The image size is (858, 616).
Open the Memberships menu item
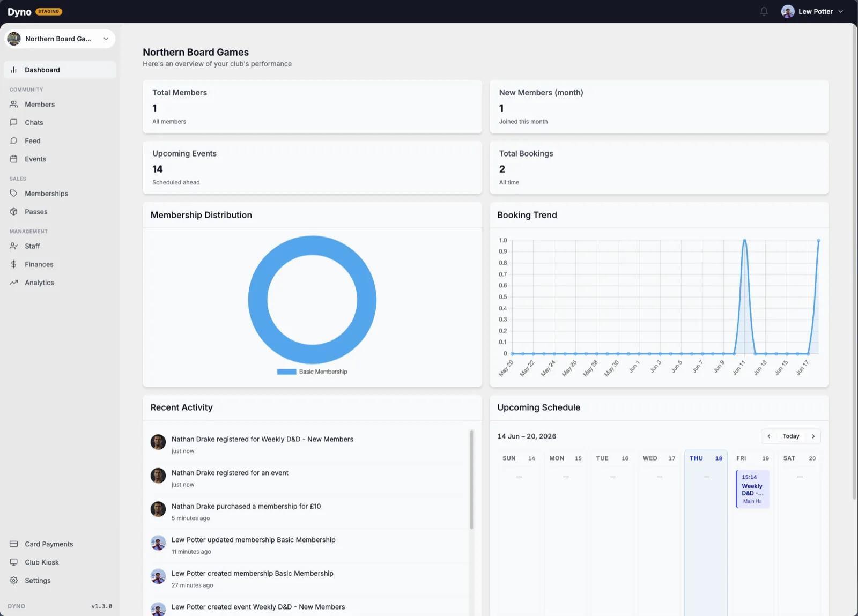pyautogui.click(x=60, y=194)
